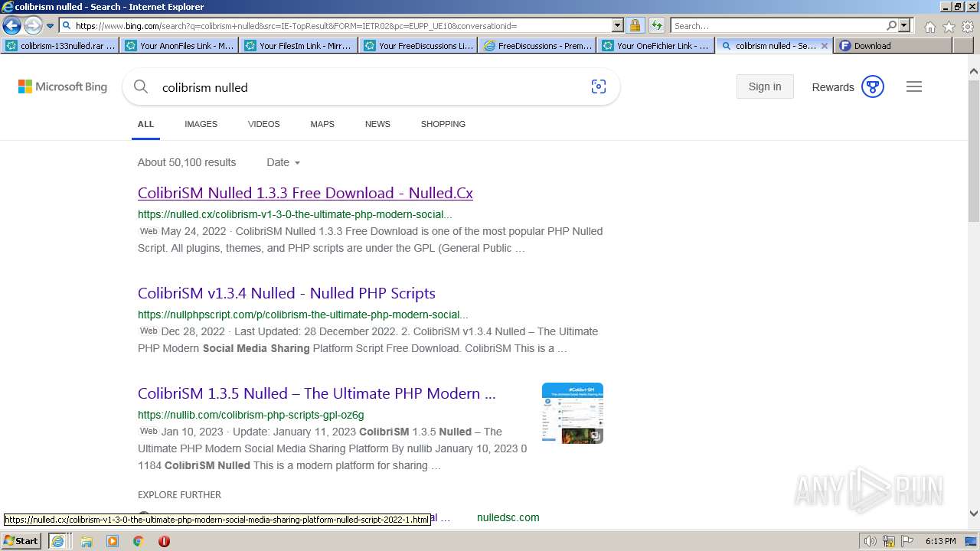Click the About 50,100 results text
Screen dimensions: 980x551
coord(187,162)
